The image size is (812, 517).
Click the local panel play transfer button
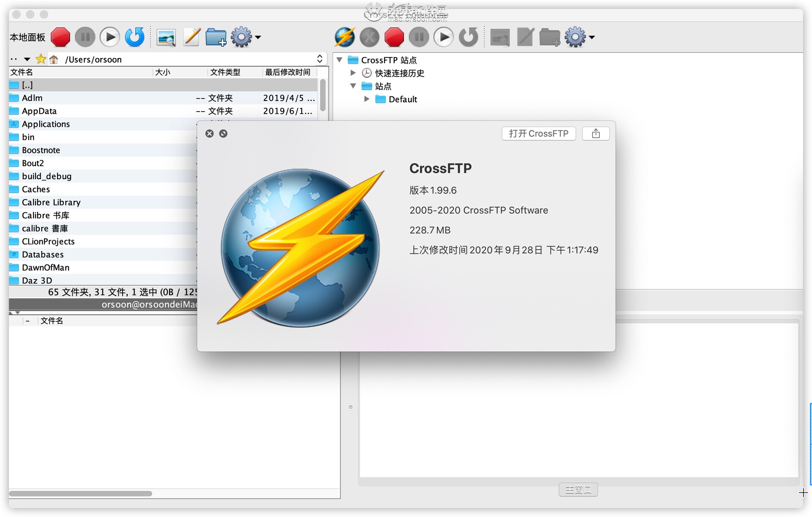coord(110,37)
